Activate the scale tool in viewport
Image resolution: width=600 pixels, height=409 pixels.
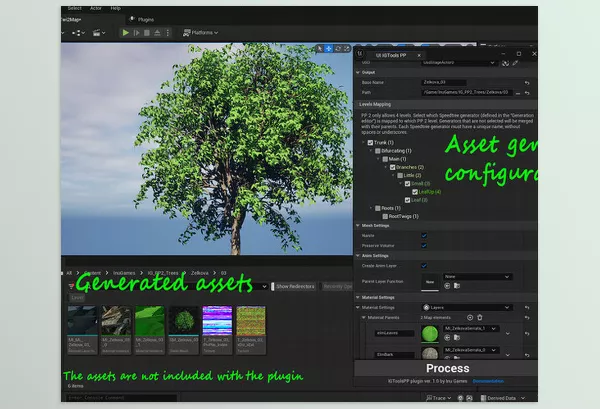pyautogui.click(x=347, y=49)
